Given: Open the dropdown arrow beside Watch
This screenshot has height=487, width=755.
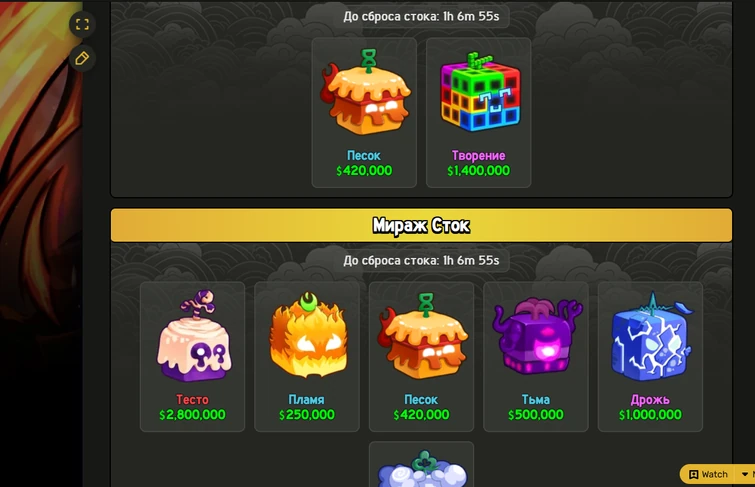Looking at the screenshot, I should [745, 474].
